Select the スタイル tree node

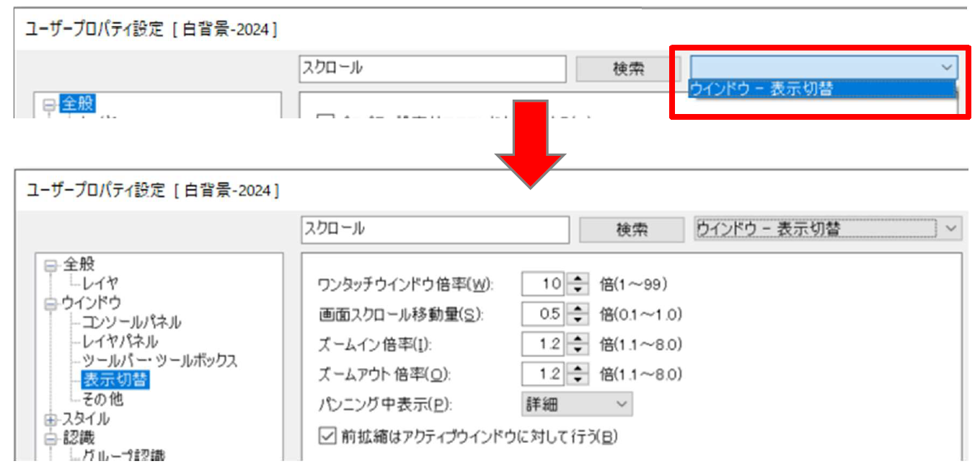pyautogui.click(x=85, y=418)
